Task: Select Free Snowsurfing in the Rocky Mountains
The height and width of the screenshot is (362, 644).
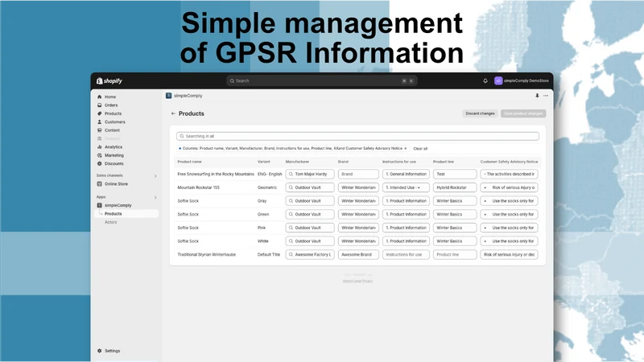Action: click(216, 174)
